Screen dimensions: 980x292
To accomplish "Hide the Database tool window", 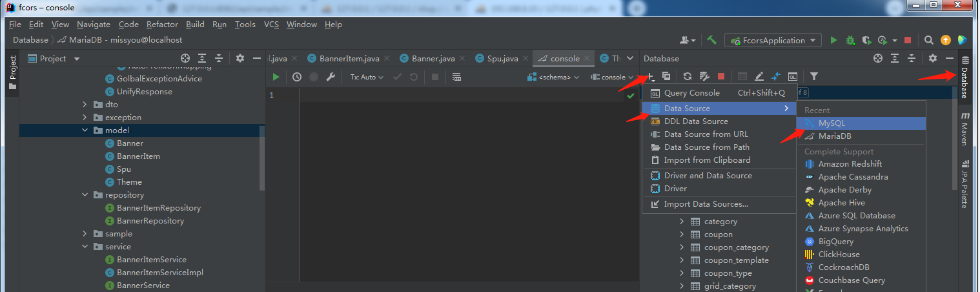I will coord(950,58).
